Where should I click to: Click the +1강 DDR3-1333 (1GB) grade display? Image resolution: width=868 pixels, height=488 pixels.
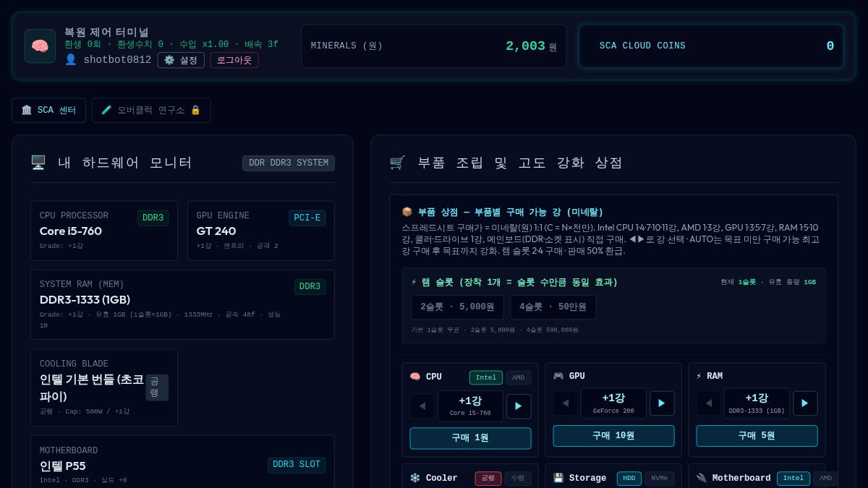coord(757,403)
